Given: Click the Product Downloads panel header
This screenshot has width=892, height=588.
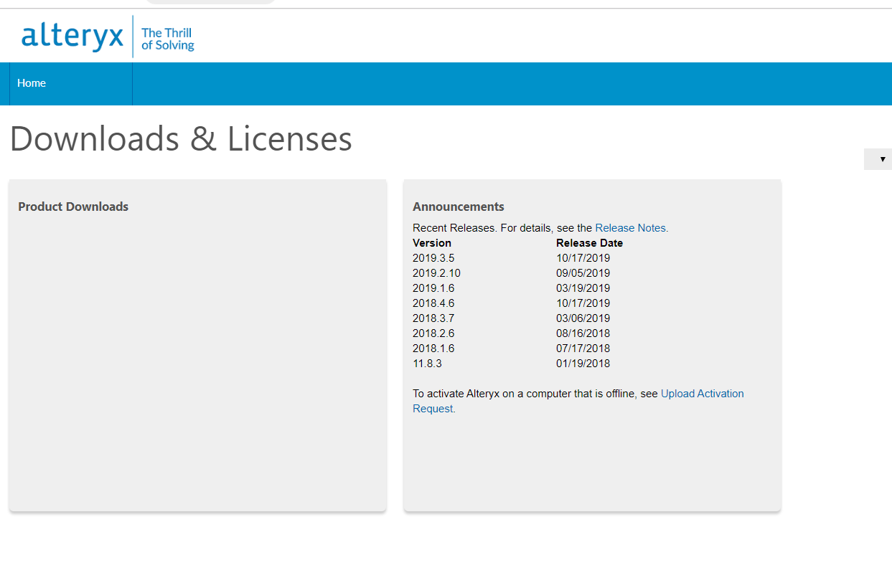Looking at the screenshot, I should coord(72,206).
